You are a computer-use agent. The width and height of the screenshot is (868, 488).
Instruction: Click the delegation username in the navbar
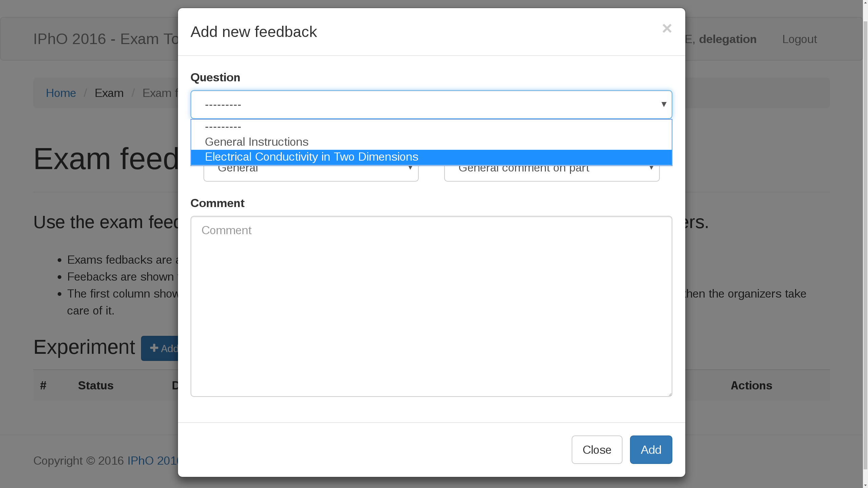[728, 39]
